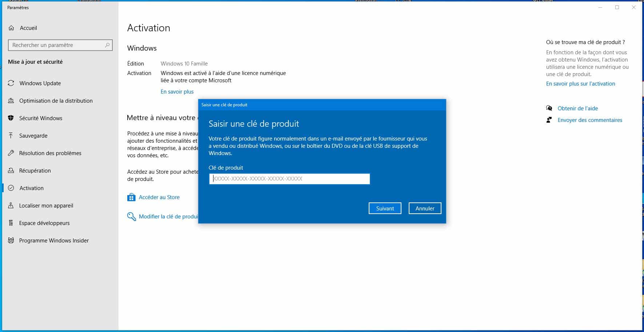Open Espace développeurs in the sidebar
This screenshot has height=332, width=644.
pos(11,223)
